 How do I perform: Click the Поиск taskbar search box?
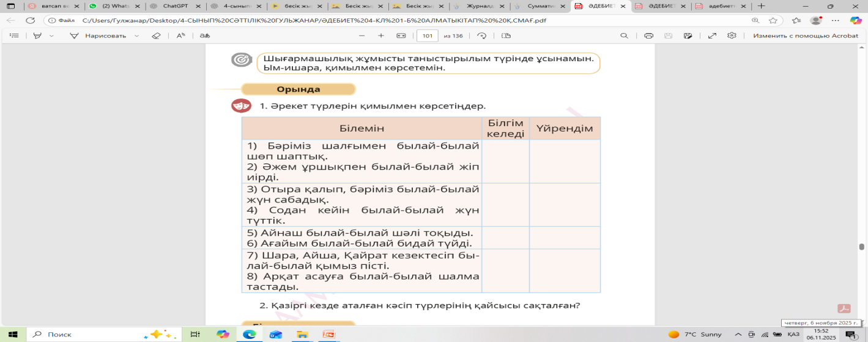(104, 334)
